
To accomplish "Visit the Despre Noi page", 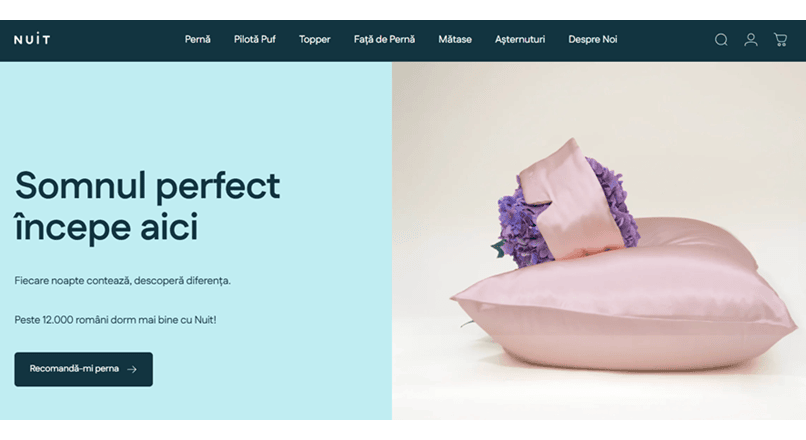I will pyautogui.click(x=593, y=39).
